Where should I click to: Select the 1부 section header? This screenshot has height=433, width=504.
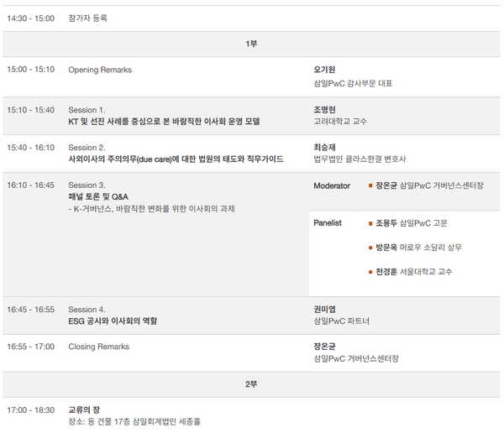click(251, 44)
